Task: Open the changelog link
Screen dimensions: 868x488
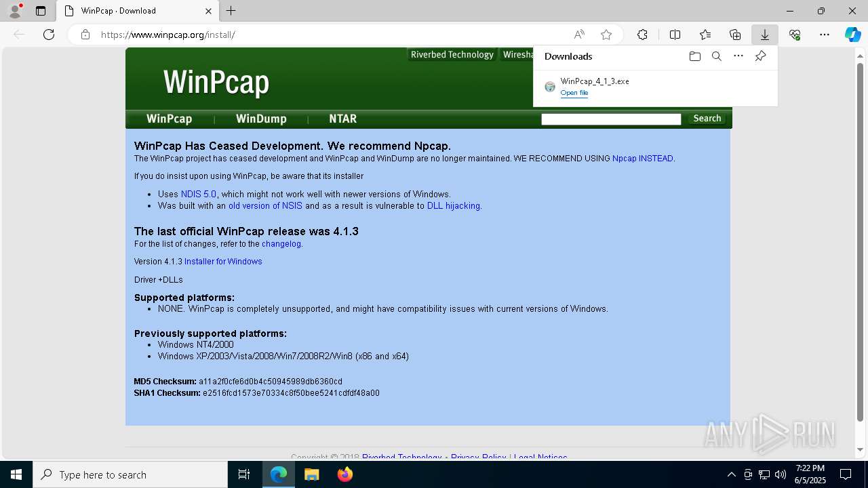Action: 281,244
